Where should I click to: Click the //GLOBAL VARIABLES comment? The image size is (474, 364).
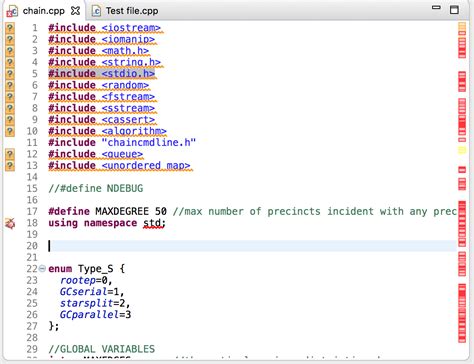tap(102, 349)
